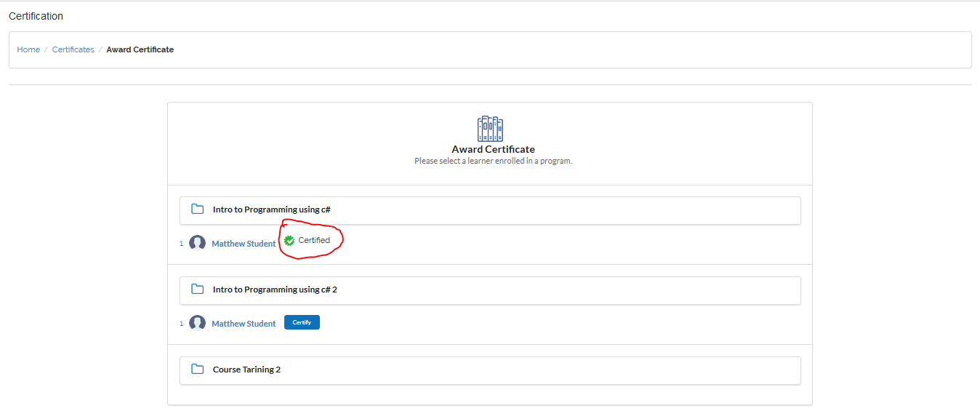Click the Award Certificate heading

coord(493,149)
